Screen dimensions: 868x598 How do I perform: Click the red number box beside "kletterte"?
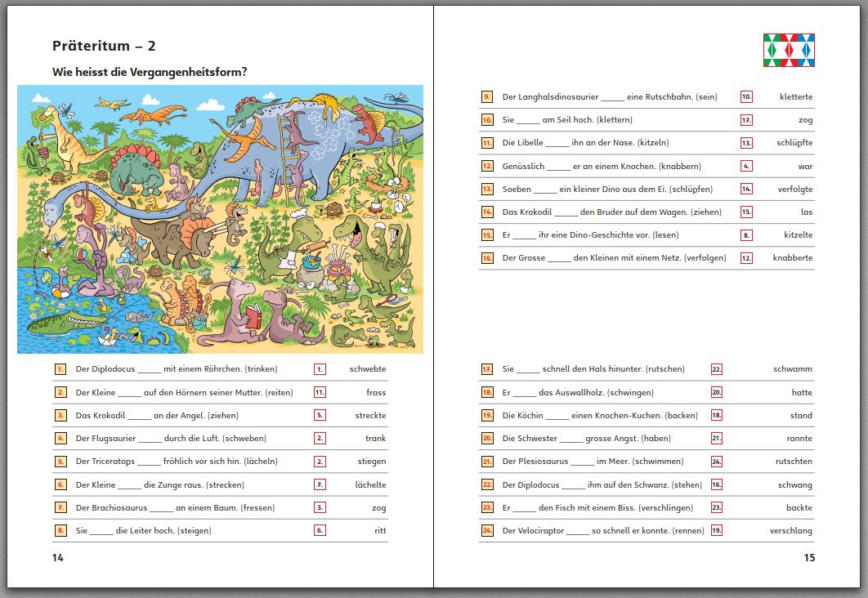(746, 97)
